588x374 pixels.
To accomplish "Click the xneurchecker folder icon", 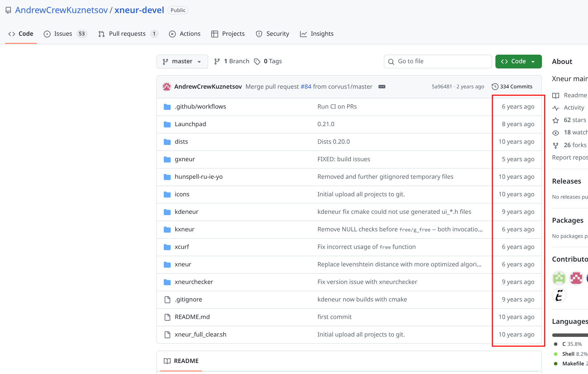I will pos(167,282).
